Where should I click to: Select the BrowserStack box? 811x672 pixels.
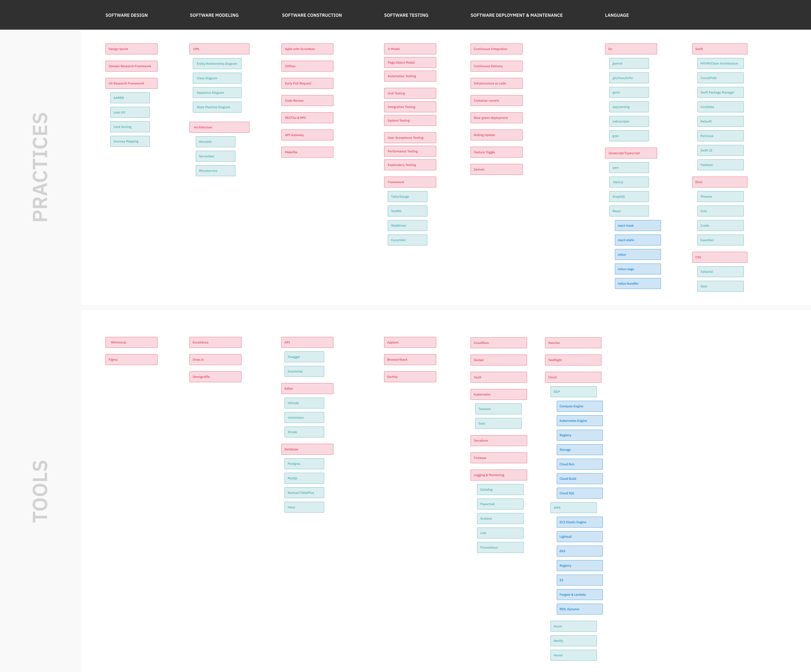click(410, 360)
